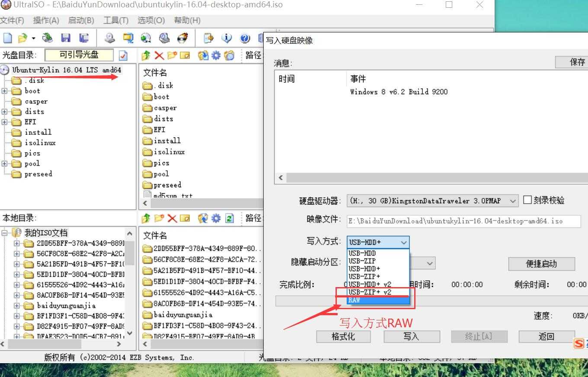Click the 便捷启动 button

click(x=541, y=264)
